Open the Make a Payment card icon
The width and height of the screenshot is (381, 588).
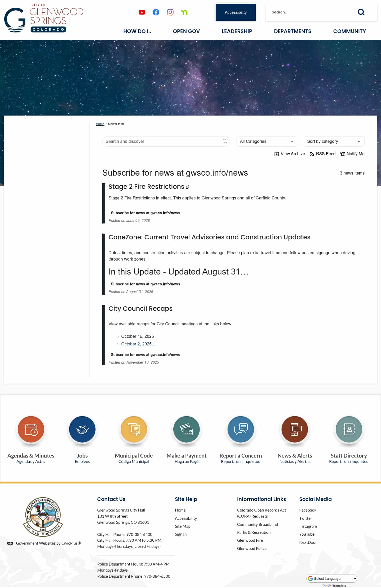tap(187, 429)
